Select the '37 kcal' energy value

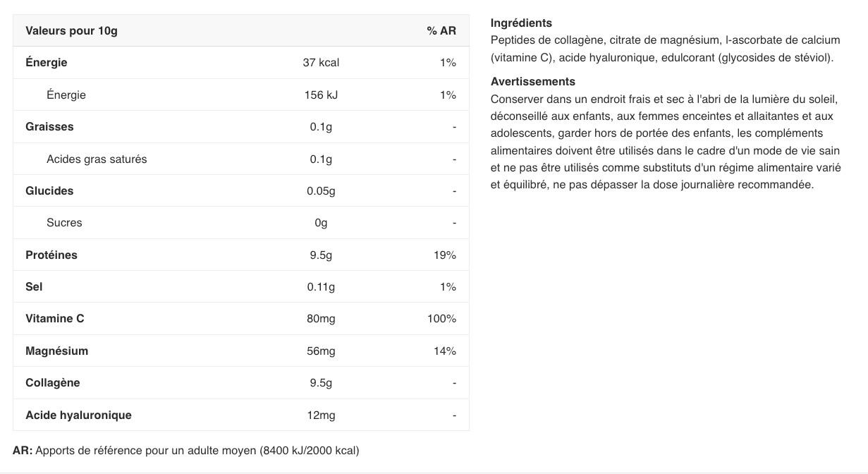(x=321, y=62)
